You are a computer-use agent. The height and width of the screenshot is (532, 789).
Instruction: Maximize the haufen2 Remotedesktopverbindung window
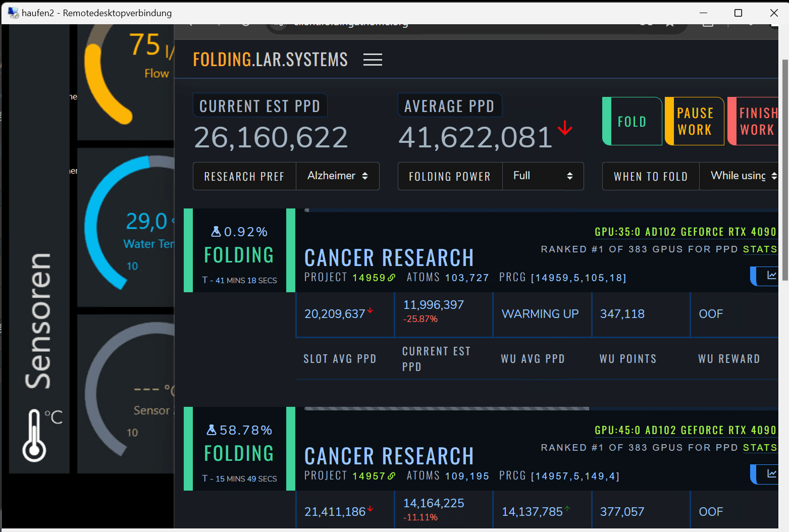pos(738,13)
